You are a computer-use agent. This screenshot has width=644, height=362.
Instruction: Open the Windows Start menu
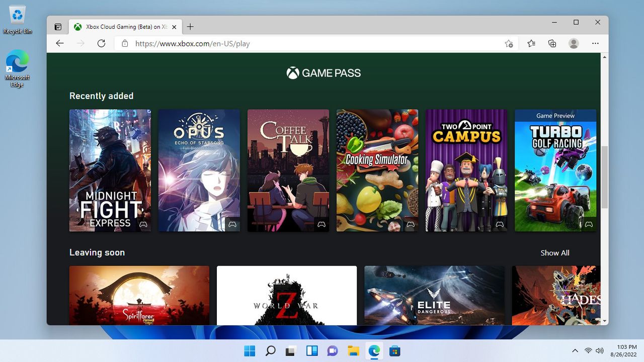[x=249, y=351]
